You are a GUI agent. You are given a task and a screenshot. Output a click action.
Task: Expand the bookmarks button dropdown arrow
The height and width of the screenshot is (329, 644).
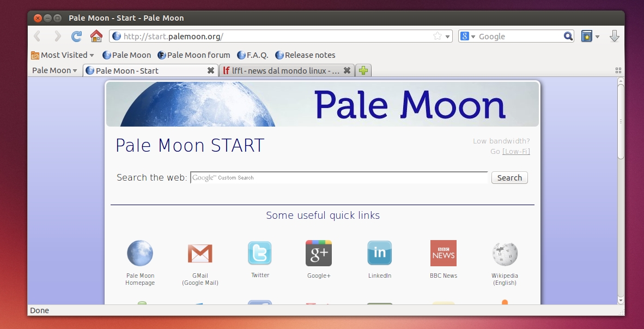coord(597,37)
